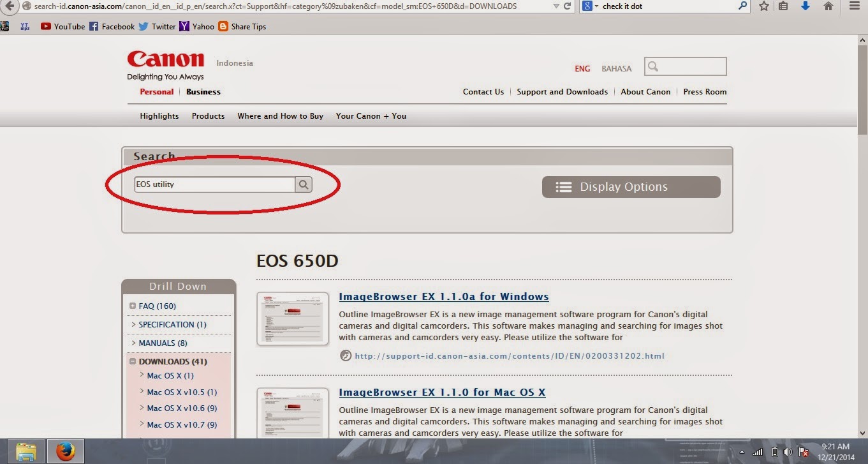Open the About Canon link
Viewport: 868px width, 464px height.
coord(645,92)
